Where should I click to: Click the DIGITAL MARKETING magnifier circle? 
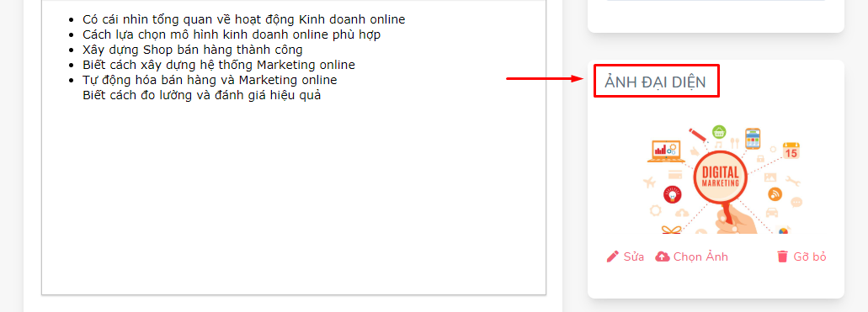pos(720,176)
